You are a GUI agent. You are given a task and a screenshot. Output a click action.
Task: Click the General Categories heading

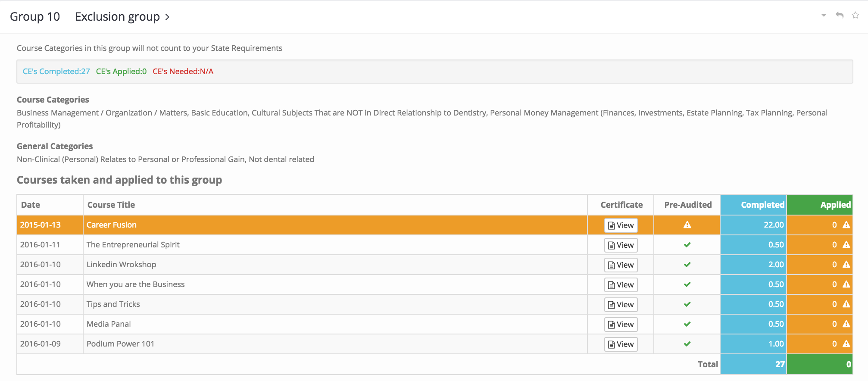[x=55, y=146]
